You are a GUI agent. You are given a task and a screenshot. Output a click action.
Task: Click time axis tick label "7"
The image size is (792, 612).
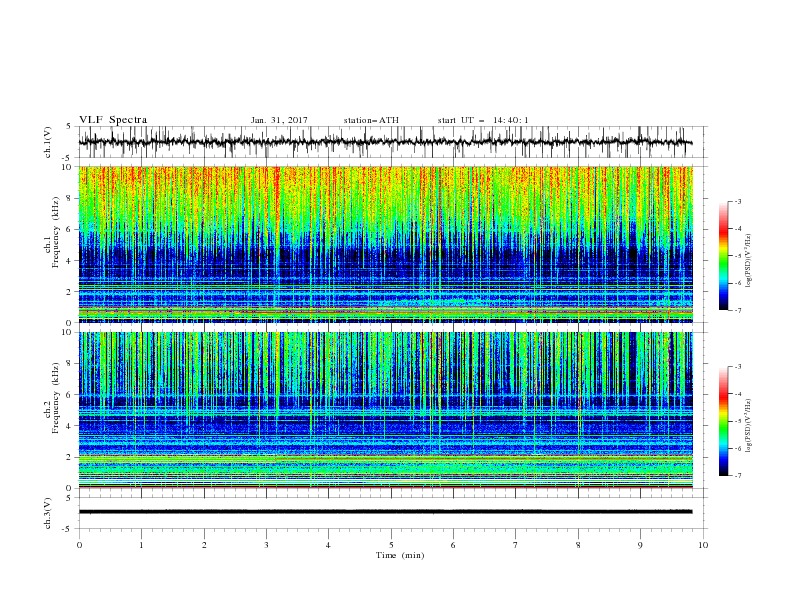pyautogui.click(x=516, y=545)
